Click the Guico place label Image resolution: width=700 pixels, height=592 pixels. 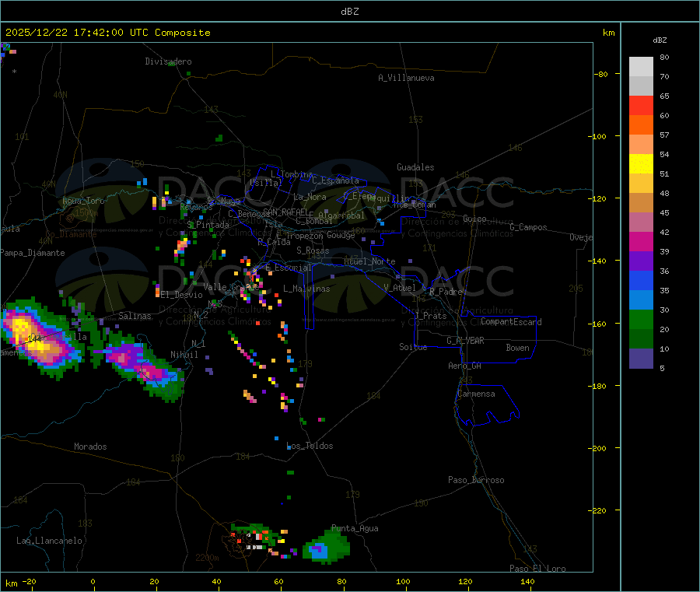tap(474, 219)
